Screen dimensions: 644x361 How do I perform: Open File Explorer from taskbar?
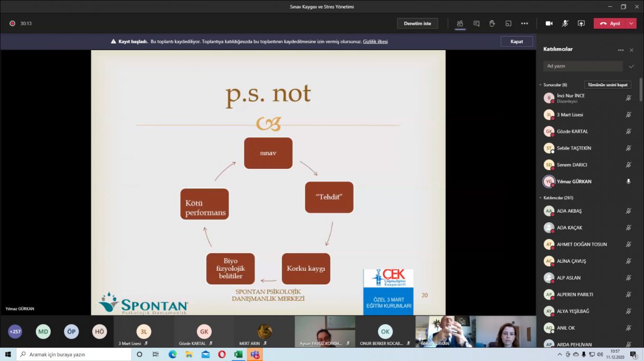click(189, 354)
